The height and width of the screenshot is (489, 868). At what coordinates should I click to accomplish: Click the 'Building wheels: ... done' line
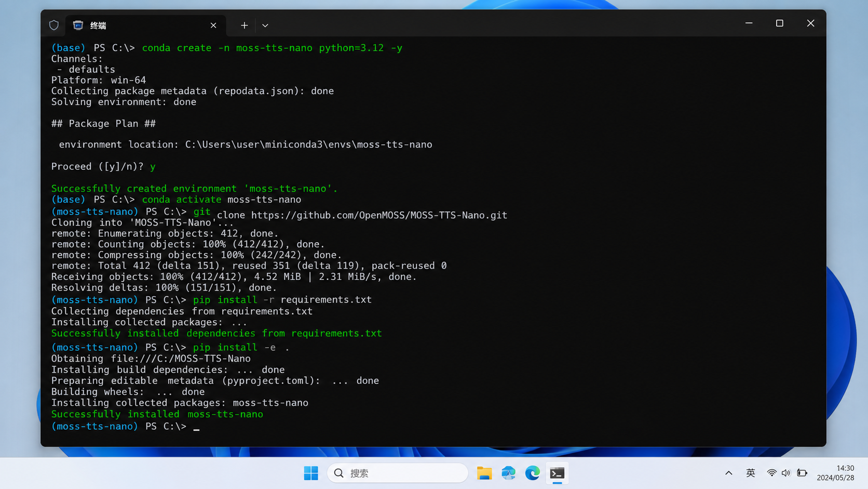(128, 392)
